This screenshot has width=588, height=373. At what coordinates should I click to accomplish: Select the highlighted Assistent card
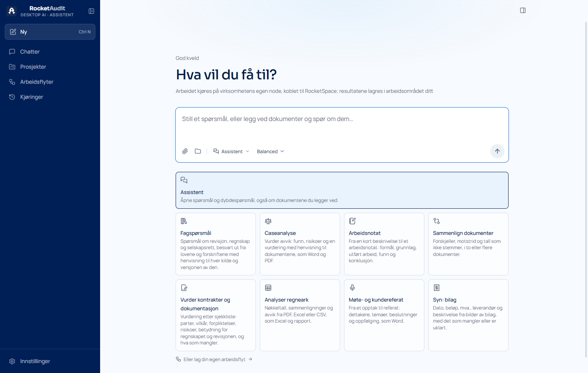(342, 190)
